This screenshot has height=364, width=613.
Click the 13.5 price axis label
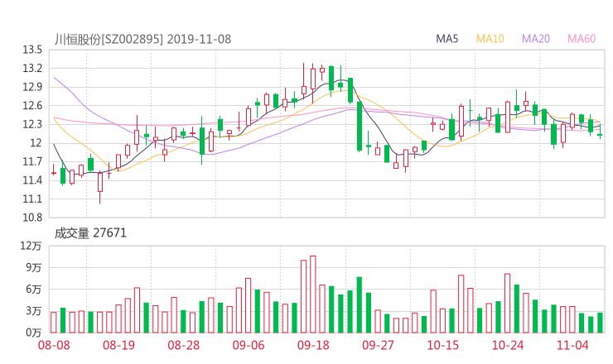pyautogui.click(x=32, y=50)
